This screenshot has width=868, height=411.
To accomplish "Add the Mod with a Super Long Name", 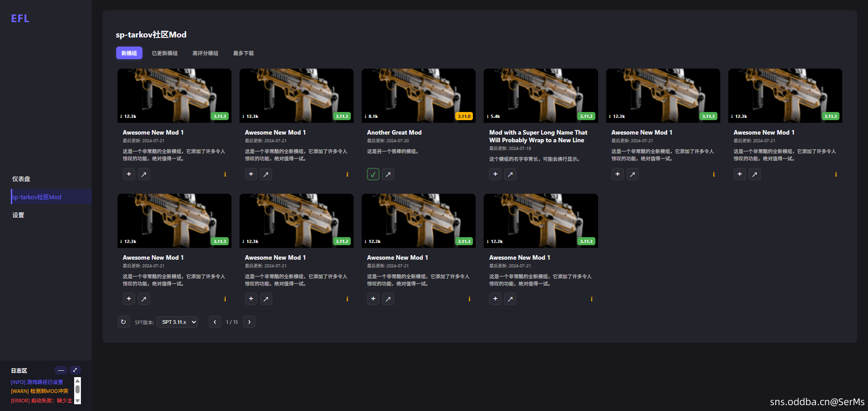I will (495, 174).
